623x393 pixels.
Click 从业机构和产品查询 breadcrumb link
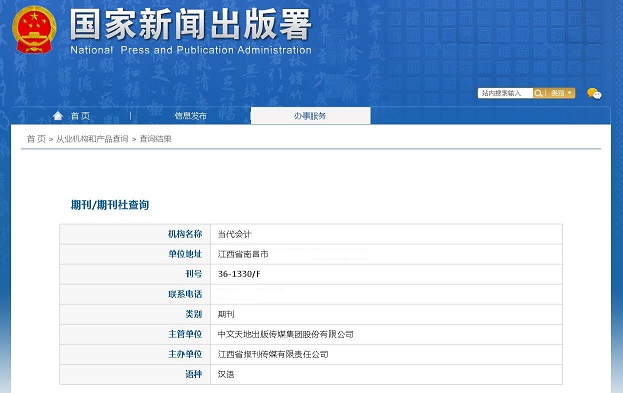(92, 139)
